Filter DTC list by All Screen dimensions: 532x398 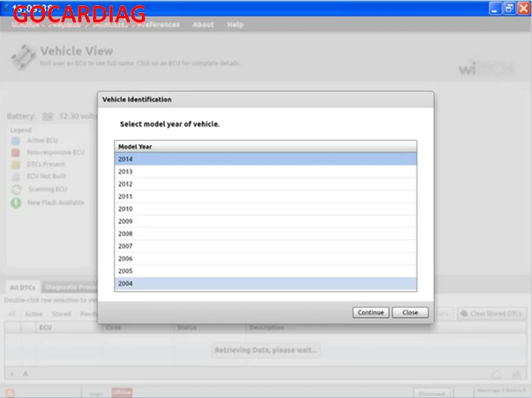click(12, 314)
